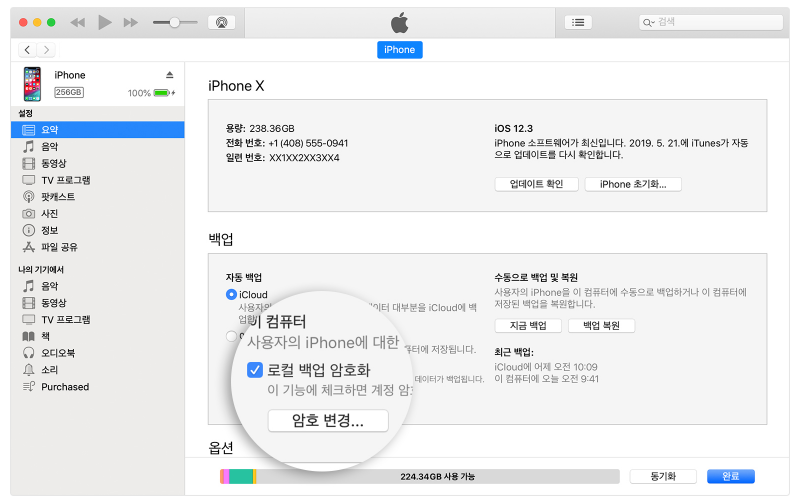Open the Up Next list view button
This screenshot has height=499, width=797.
(578, 22)
